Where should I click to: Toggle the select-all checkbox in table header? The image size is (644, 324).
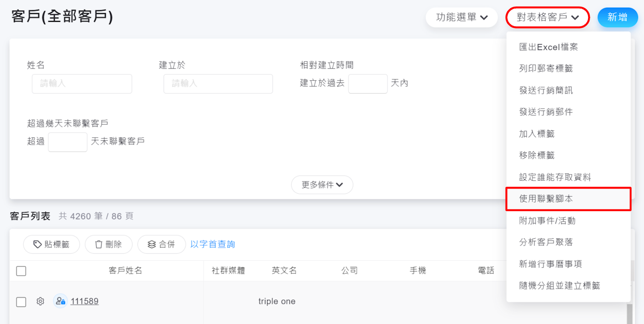coord(21,271)
